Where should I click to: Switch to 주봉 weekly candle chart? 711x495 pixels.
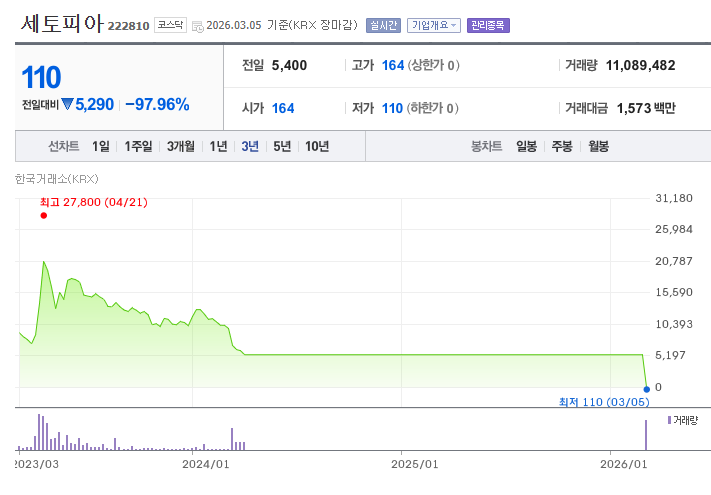coord(562,146)
